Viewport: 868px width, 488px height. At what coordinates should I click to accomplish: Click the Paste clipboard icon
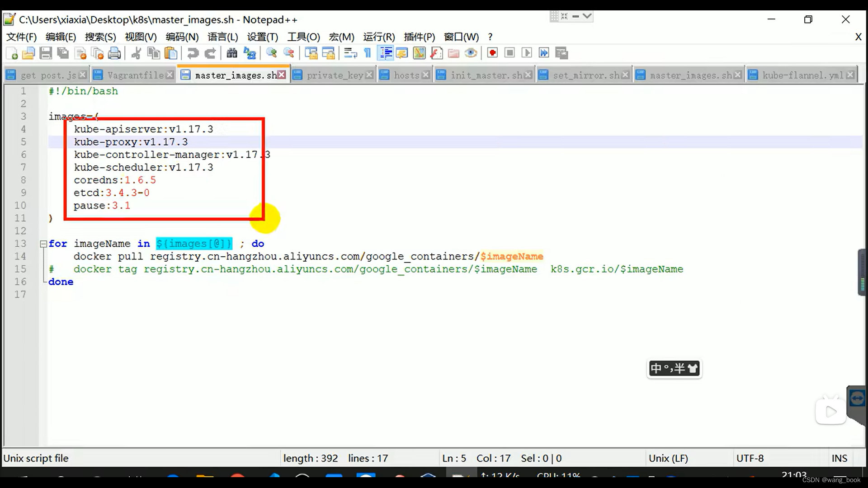pyautogui.click(x=171, y=53)
